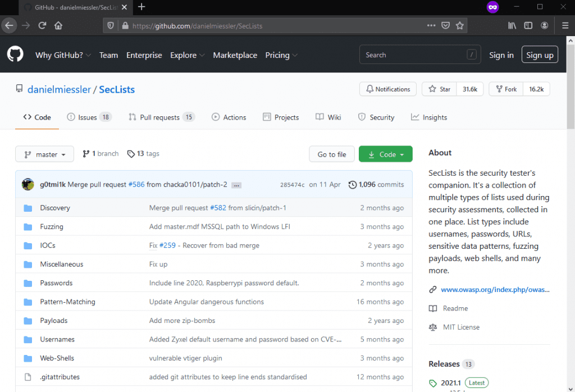This screenshot has height=392, width=575.
Task: Close the GitHub SecLists browser tab
Action: (124, 7)
